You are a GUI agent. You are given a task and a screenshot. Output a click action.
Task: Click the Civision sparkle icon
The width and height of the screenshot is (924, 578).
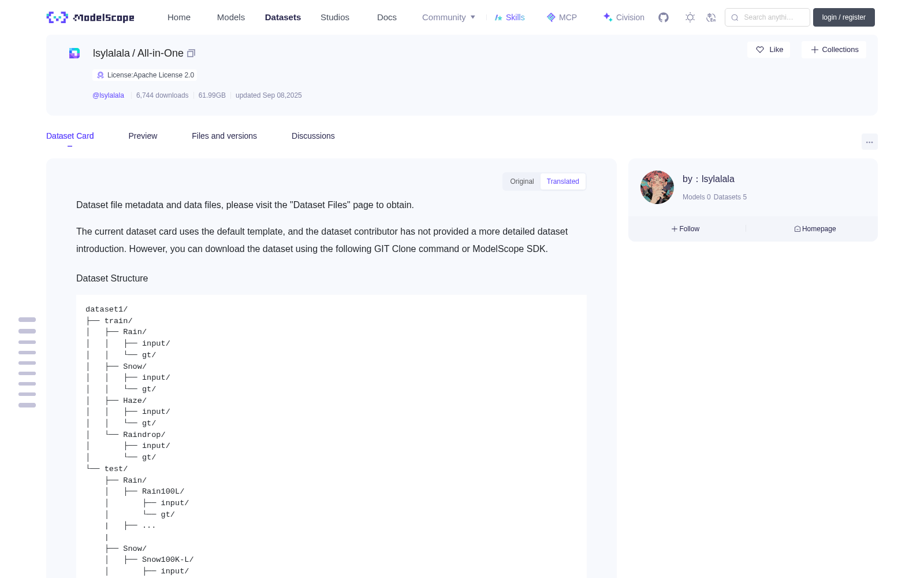(x=608, y=17)
